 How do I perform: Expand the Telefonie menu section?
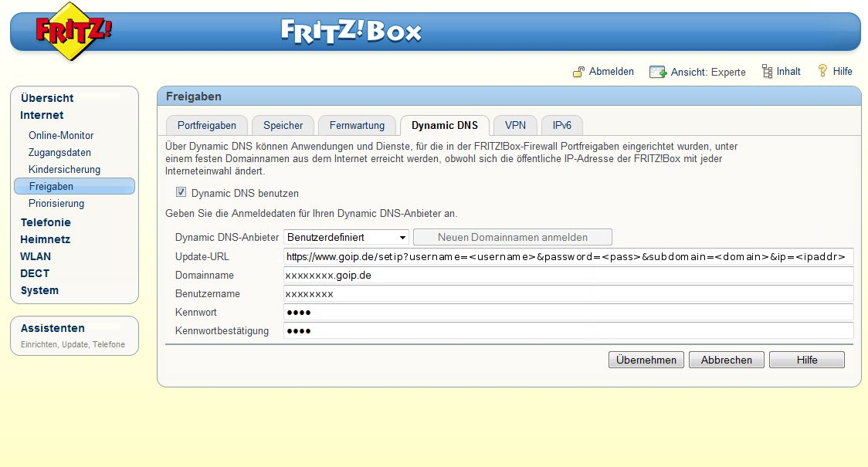click(x=46, y=222)
